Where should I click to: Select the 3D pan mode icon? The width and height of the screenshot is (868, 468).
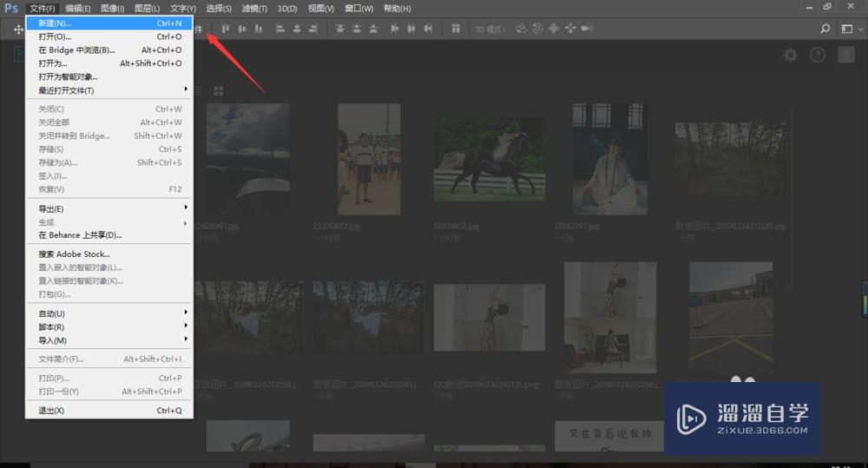pos(554,29)
